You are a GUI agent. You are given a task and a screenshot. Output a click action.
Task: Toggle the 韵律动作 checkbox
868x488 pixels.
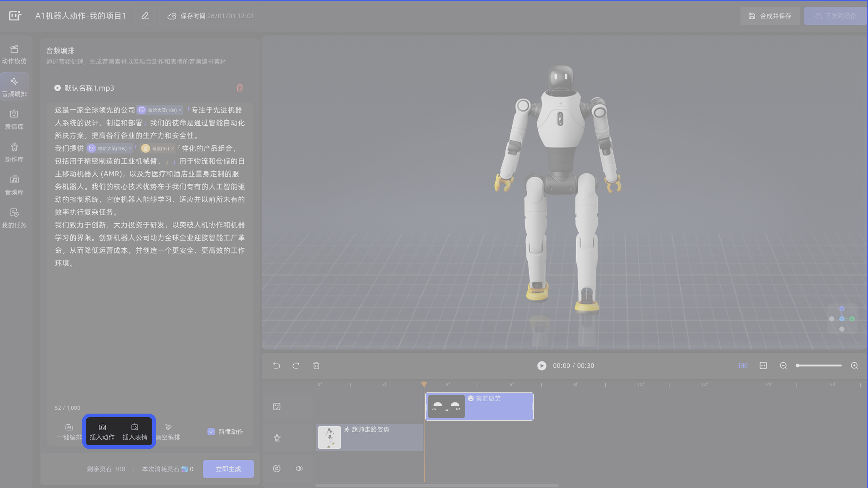coord(211,432)
